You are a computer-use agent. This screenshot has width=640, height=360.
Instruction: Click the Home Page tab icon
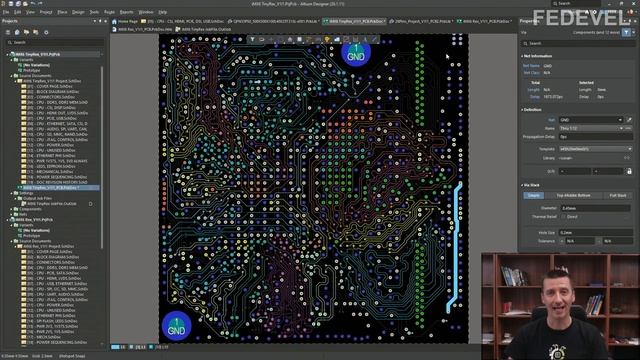pos(114,21)
